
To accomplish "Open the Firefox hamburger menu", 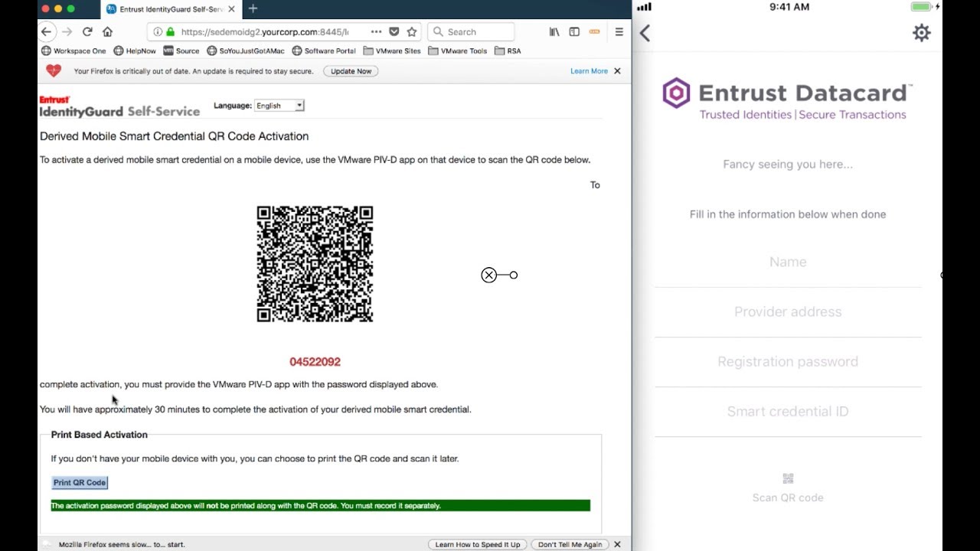I will pyautogui.click(x=619, y=32).
